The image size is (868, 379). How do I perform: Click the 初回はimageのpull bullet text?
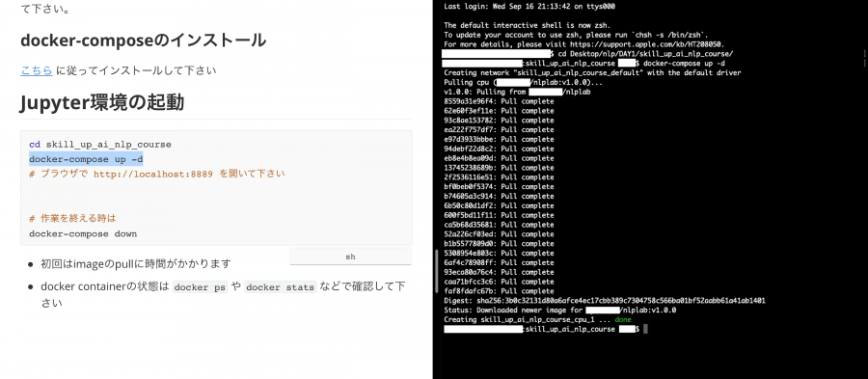(x=136, y=264)
